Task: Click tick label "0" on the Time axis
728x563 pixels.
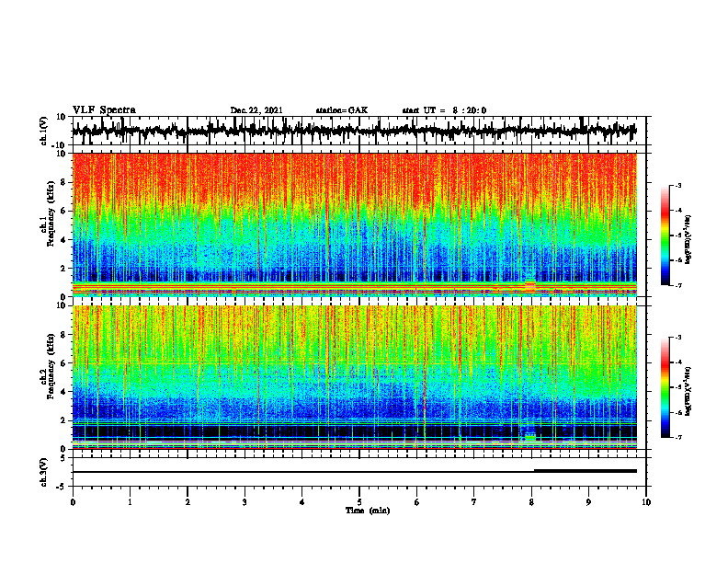Action: [73, 502]
